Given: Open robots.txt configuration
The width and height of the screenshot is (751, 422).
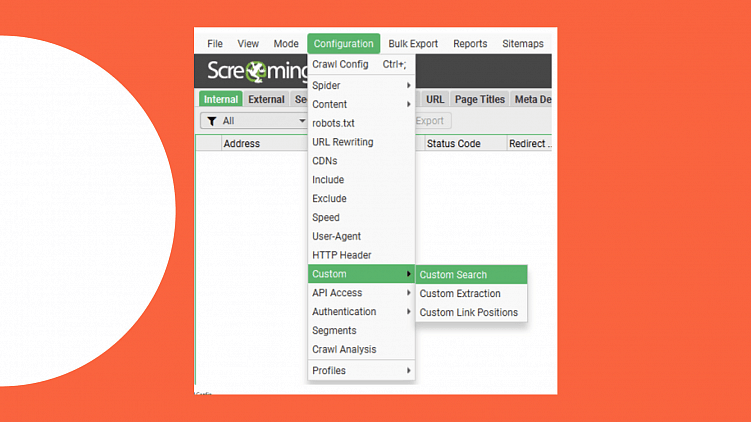Looking at the screenshot, I should (361, 123).
